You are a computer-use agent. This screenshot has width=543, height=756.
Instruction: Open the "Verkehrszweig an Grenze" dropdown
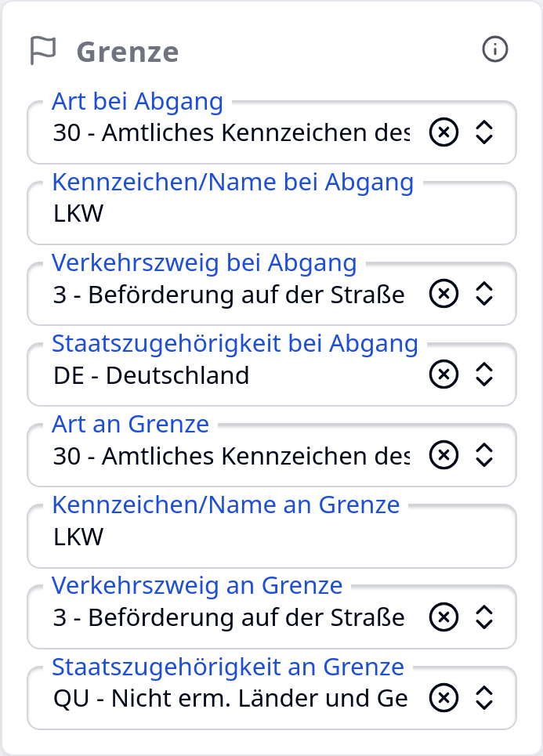pos(484,617)
